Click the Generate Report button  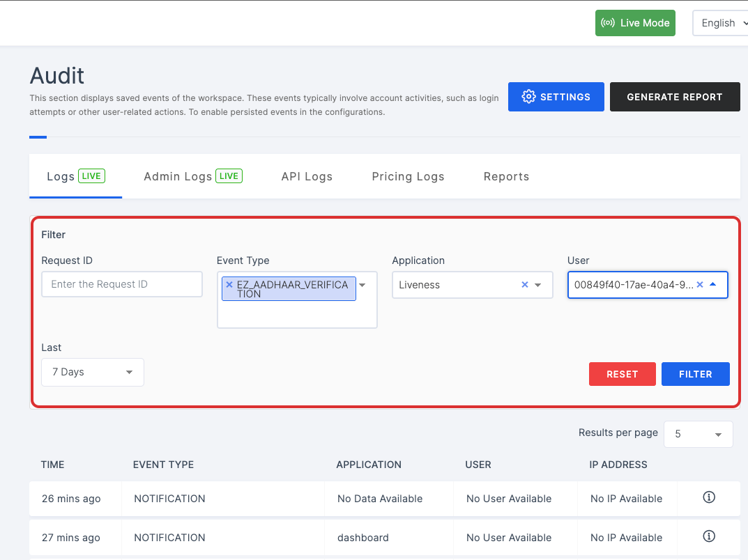pos(674,97)
